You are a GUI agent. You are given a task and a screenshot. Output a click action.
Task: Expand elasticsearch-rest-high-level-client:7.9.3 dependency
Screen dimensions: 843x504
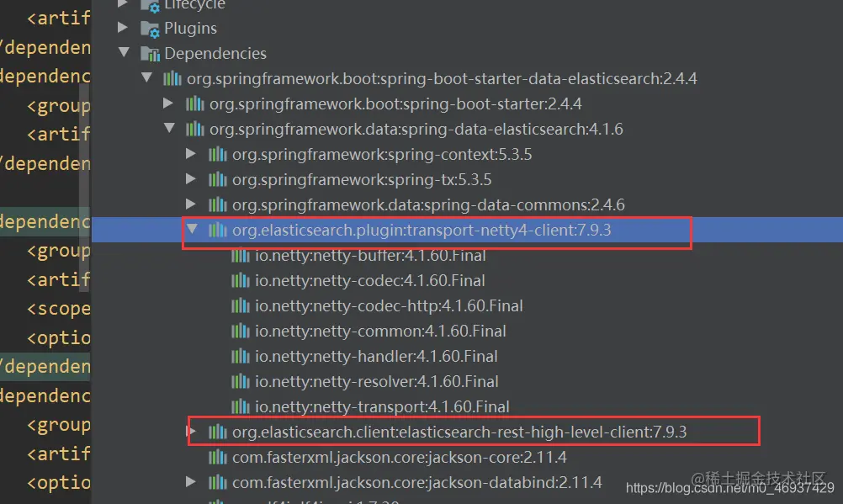coord(191,431)
